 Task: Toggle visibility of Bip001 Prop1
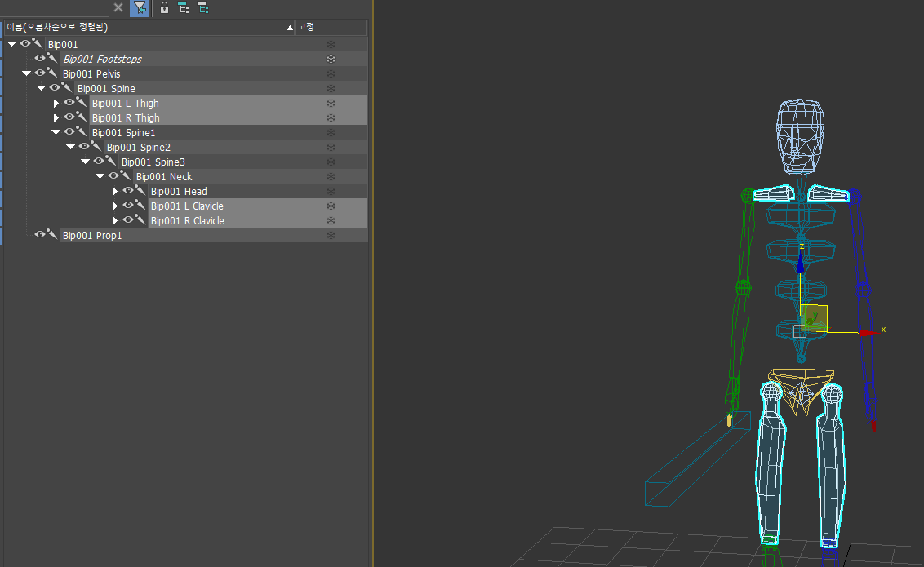click(x=39, y=235)
